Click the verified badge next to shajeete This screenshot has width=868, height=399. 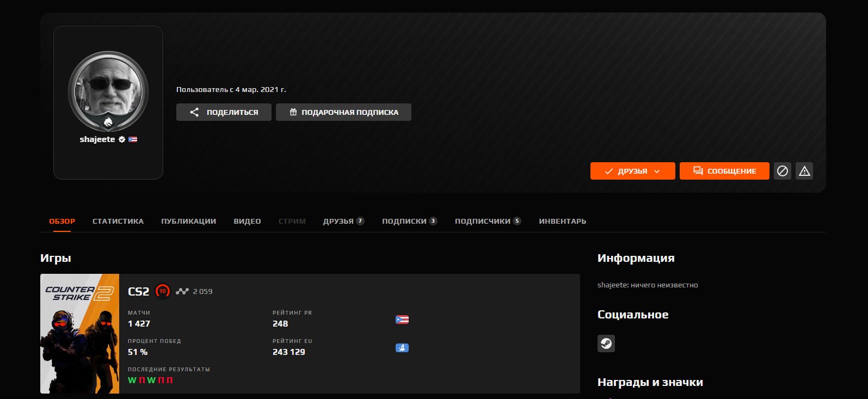click(122, 139)
